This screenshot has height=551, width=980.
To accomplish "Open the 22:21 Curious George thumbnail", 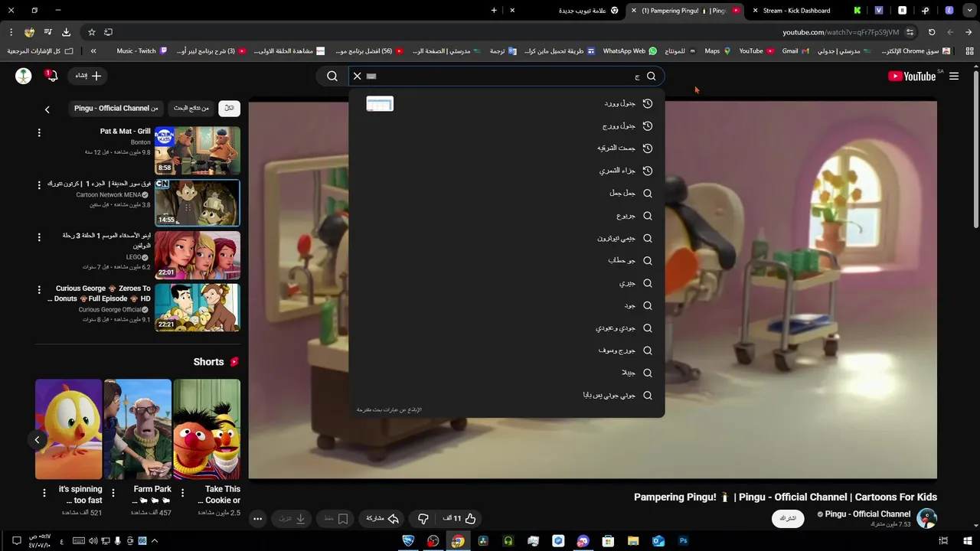I will (x=198, y=308).
